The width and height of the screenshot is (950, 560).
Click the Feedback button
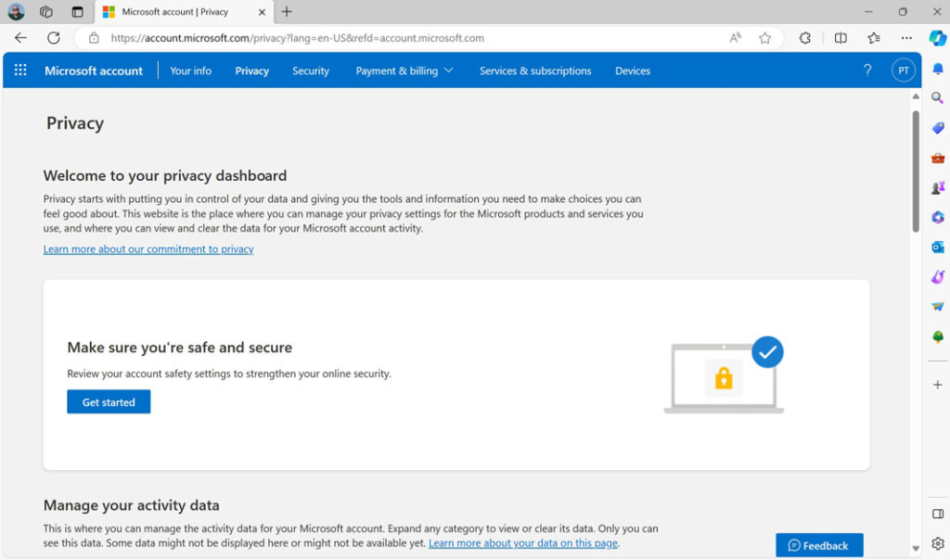point(819,545)
